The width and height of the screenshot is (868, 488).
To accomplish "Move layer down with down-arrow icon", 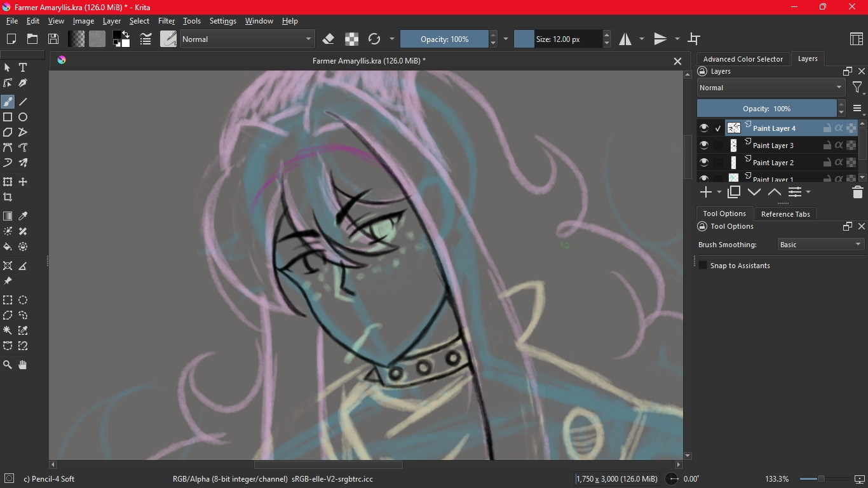I will click(x=754, y=192).
